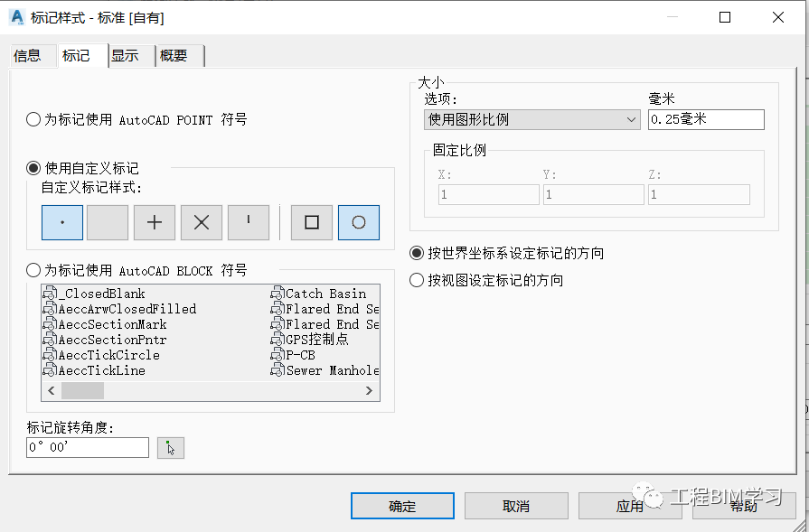Screen dimensions: 809x532
Task: Select the AeccSectionMark block name
Action: point(112,324)
